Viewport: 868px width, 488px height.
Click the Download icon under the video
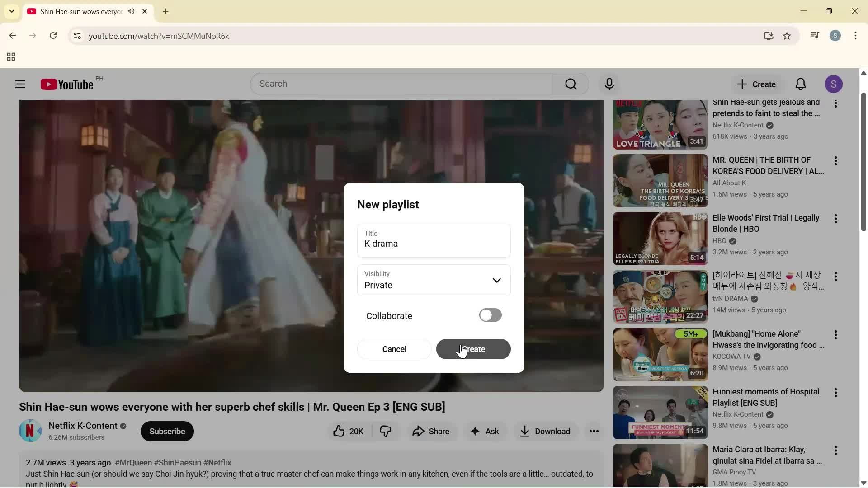pyautogui.click(x=525, y=431)
